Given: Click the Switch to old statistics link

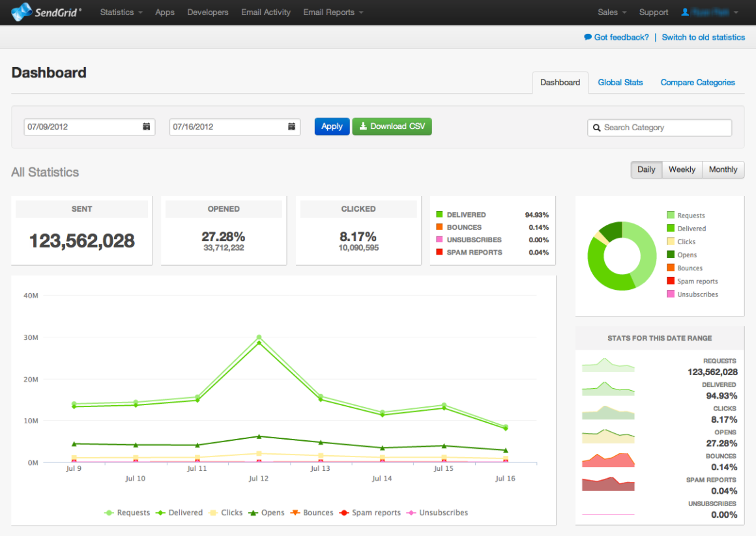Looking at the screenshot, I should [x=703, y=37].
